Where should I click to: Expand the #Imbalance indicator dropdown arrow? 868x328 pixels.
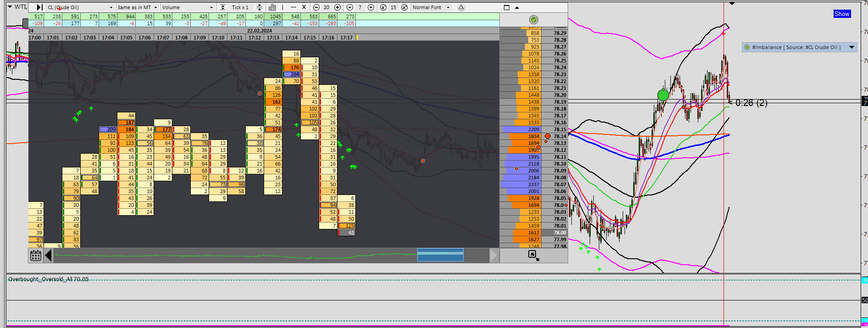851,47
